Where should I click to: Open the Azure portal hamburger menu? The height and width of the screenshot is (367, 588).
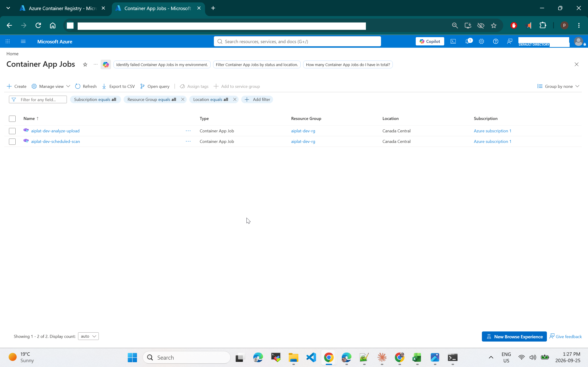tap(23, 42)
